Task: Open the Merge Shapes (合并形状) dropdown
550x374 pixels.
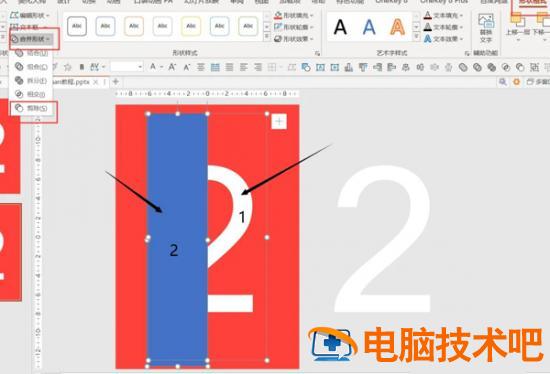Action: (x=32, y=39)
